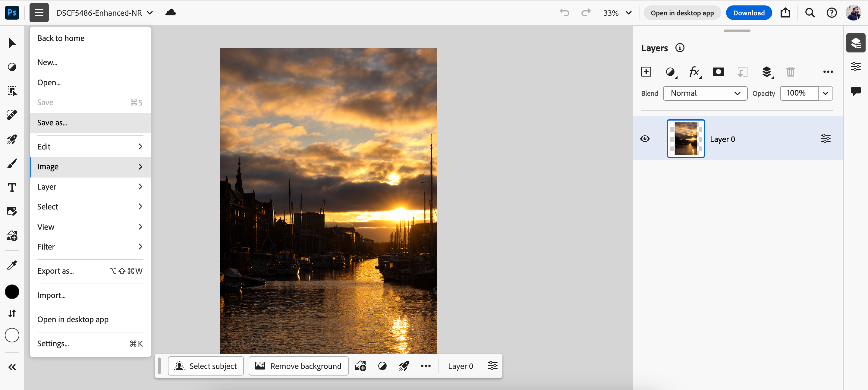
Task: Select the Move tool
Action: (12, 42)
